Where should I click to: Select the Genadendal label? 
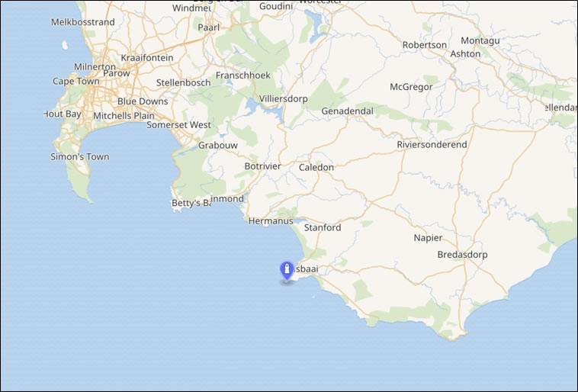pyautogui.click(x=347, y=111)
